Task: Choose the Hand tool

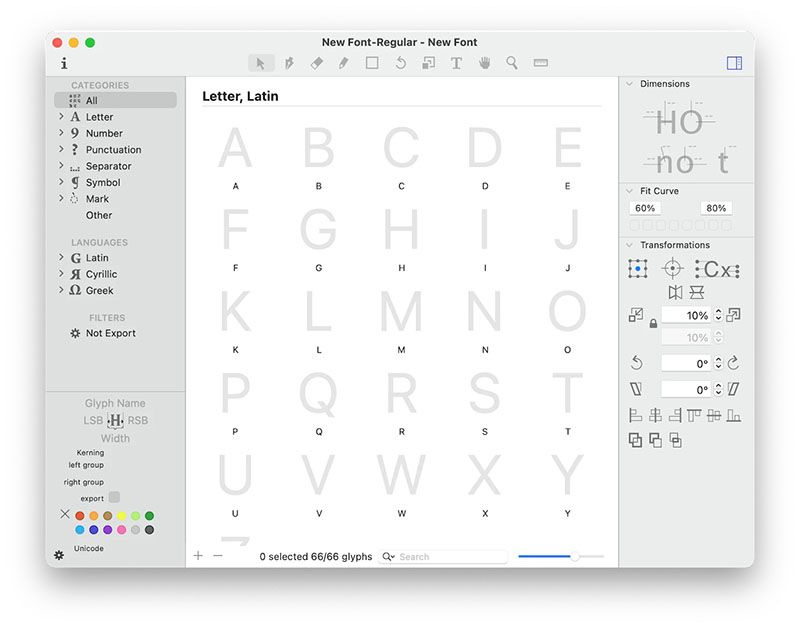Action: tap(484, 63)
